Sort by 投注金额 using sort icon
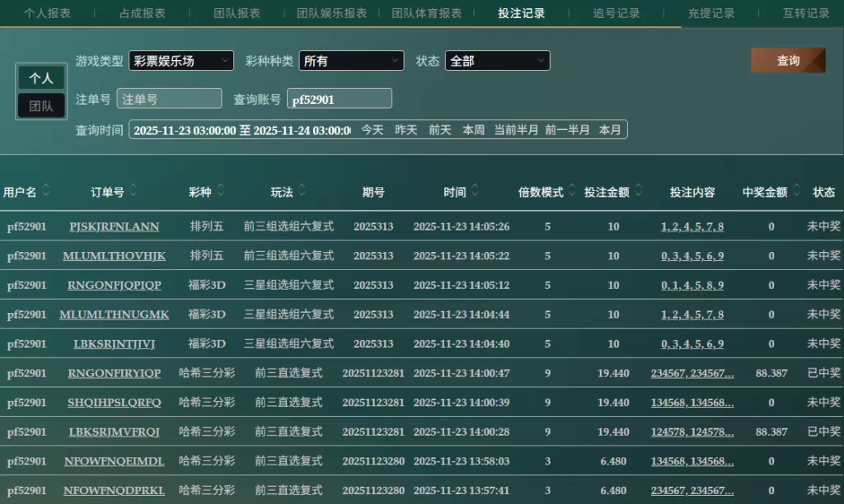The image size is (844, 504). tap(638, 191)
